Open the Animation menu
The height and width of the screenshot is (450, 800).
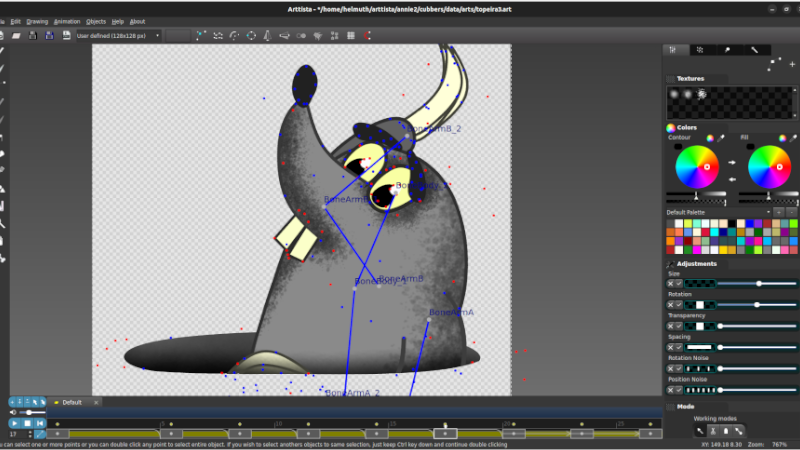click(x=67, y=22)
